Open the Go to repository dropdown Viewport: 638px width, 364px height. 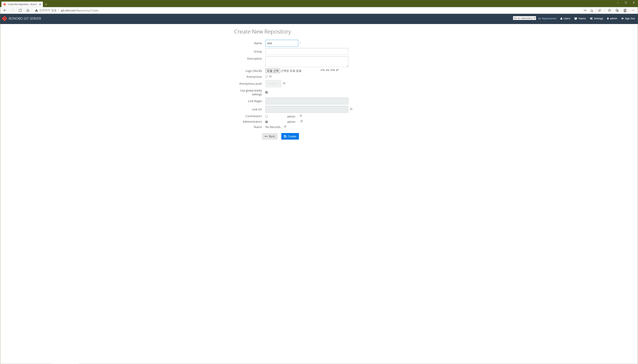coord(524,18)
